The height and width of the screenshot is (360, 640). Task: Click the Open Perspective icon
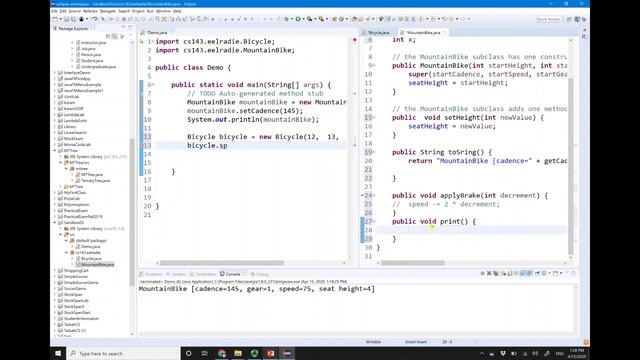[x=569, y=19]
